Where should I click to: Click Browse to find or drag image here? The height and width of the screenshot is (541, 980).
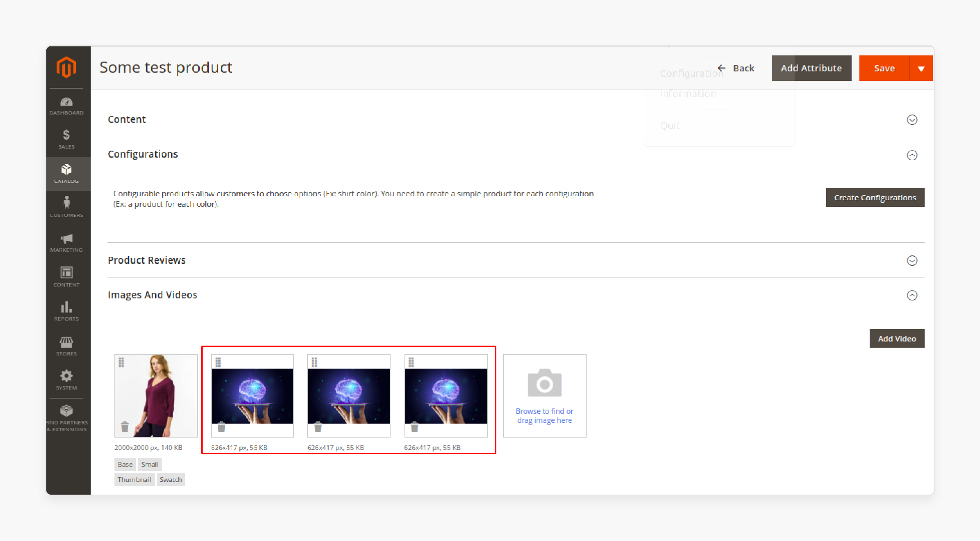(x=544, y=415)
